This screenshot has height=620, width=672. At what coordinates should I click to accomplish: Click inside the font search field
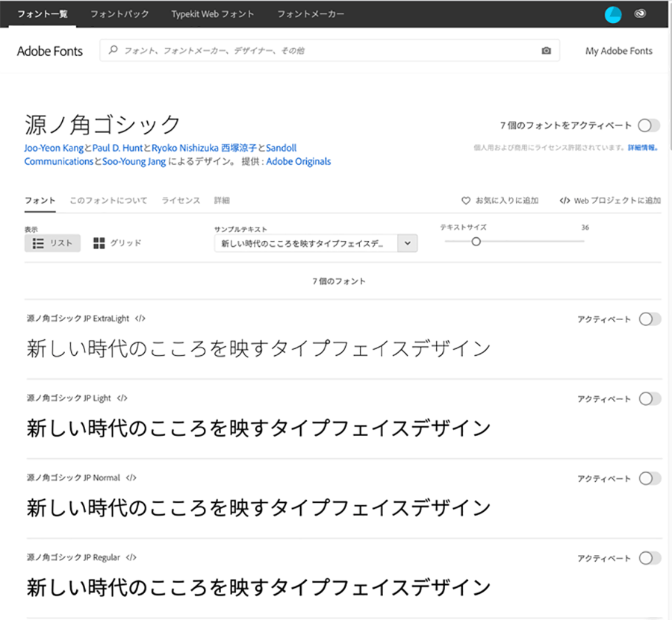click(329, 50)
